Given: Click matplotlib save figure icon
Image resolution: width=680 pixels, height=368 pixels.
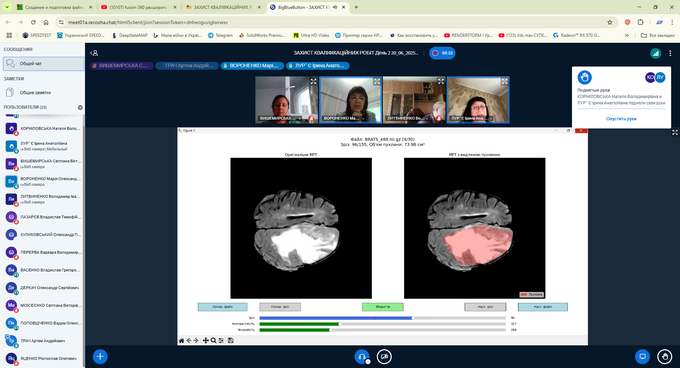Looking at the screenshot, I should click(231, 341).
